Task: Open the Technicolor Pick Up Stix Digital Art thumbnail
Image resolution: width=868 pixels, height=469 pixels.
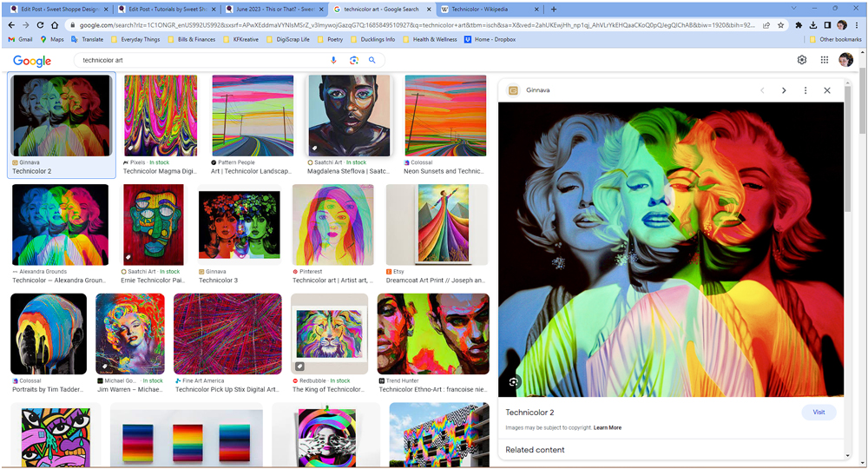Action: click(x=227, y=334)
